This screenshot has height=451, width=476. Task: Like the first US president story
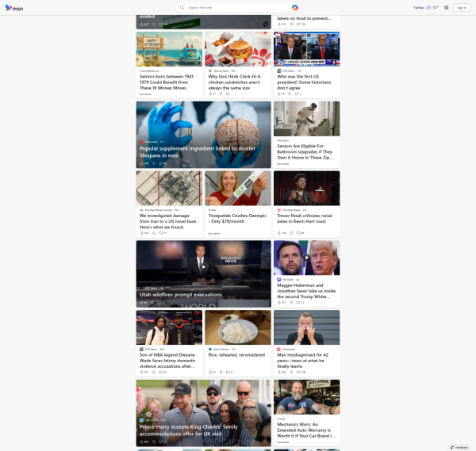pyautogui.click(x=279, y=94)
